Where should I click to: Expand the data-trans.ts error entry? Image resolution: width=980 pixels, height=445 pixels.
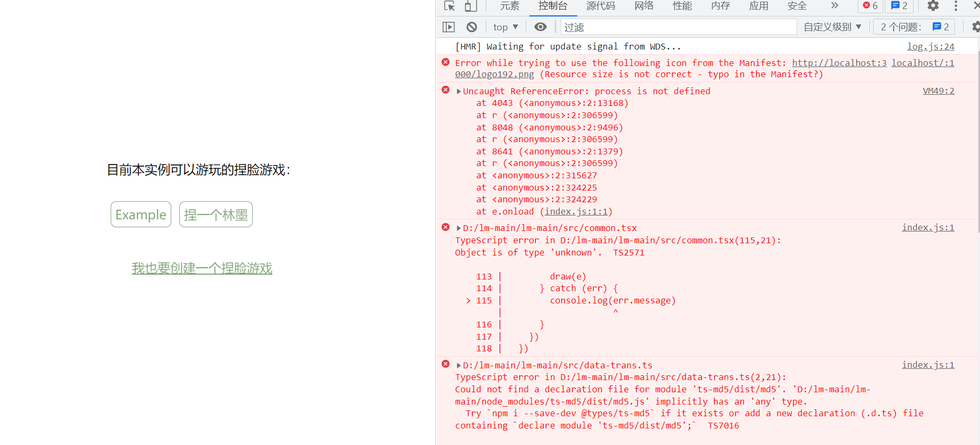click(459, 366)
